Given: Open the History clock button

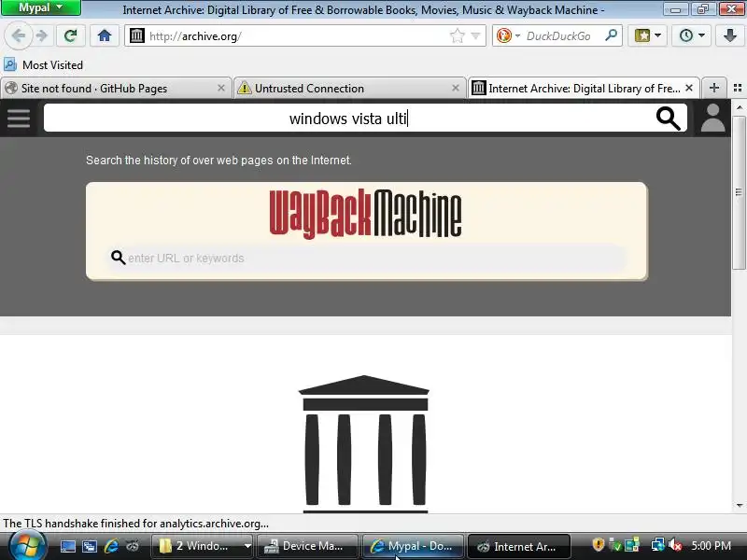Looking at the screenshot, I should [686, 35].
